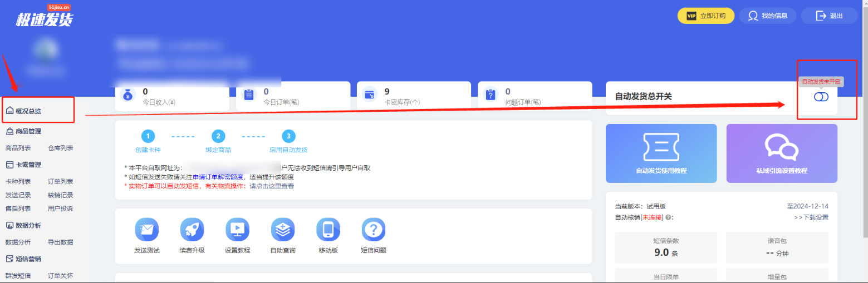Click the message icon beside 短信营销
The height and width of the screenshot is (283, 868).
click(x=9, y=259)
